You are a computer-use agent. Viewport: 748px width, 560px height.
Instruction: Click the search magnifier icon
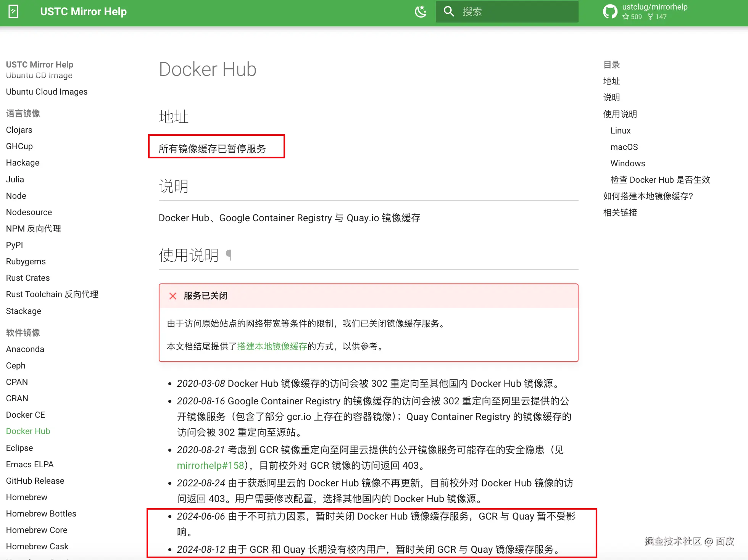pos(449,11)
